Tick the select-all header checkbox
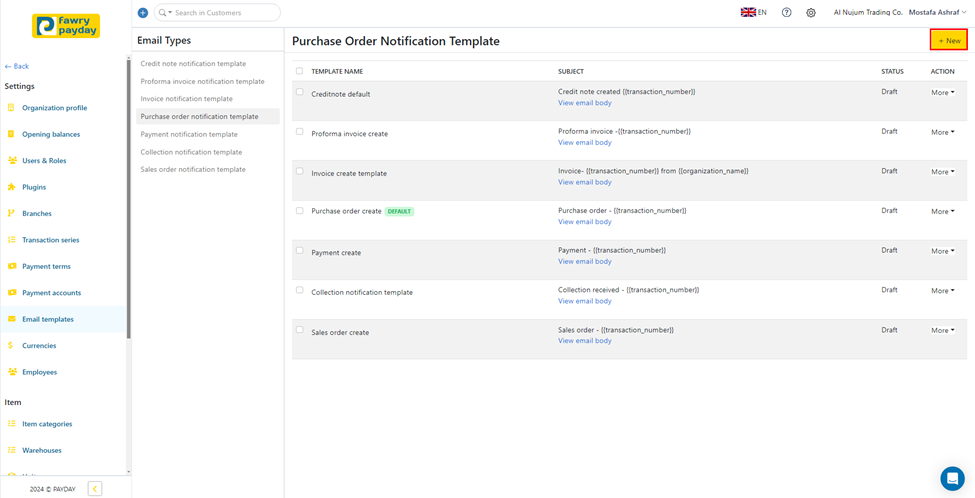975x498 pixels. [x=299, y=71]
